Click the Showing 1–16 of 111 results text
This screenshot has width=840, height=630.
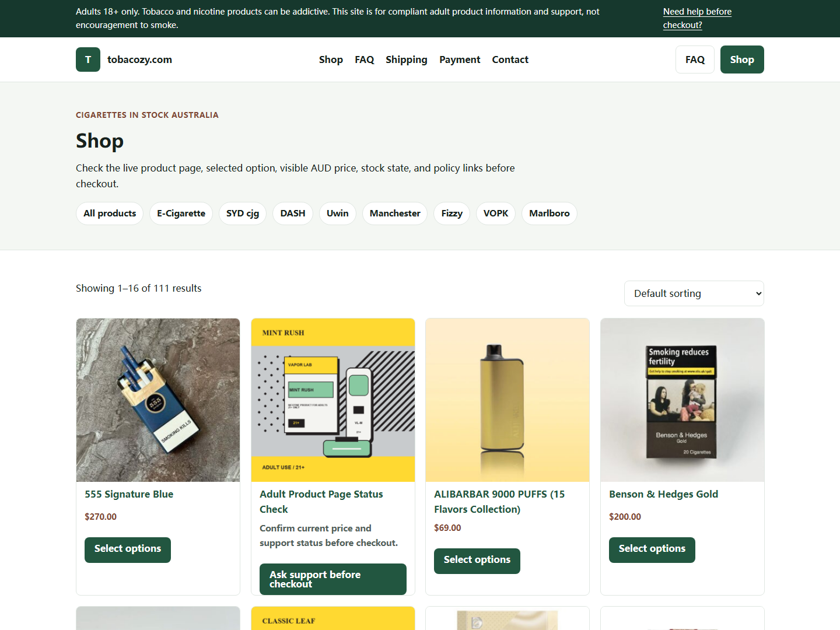coord(139,288)
